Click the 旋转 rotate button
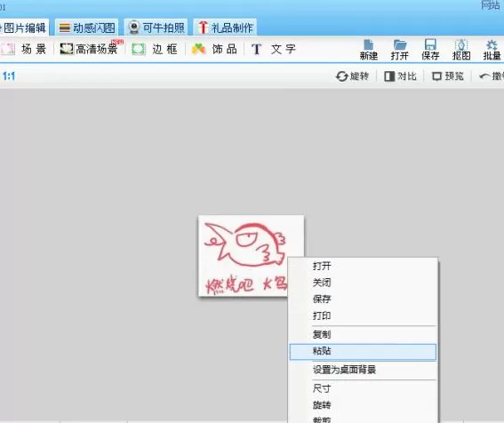 pos(352,76)
